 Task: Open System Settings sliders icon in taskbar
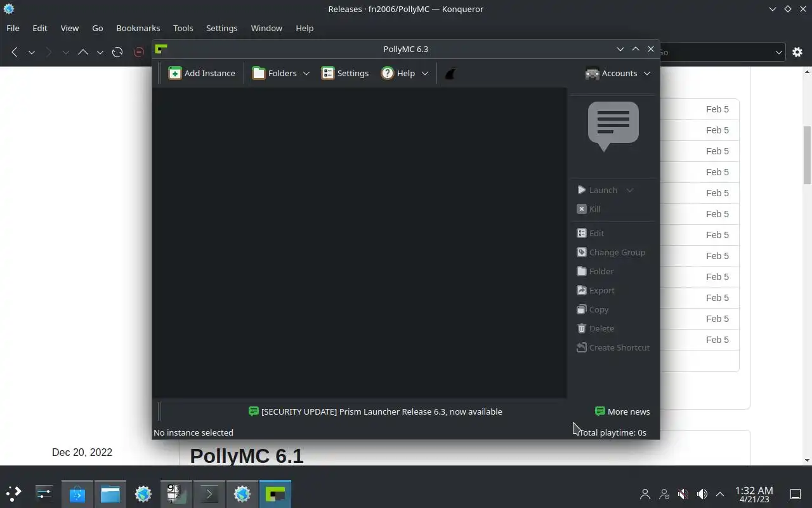point(44,493)
